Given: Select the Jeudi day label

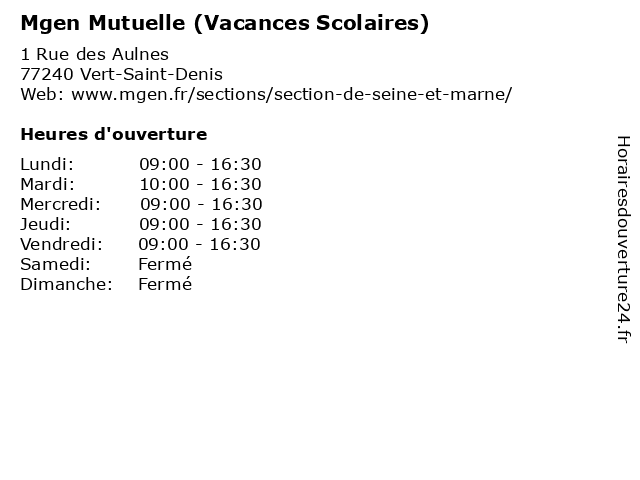Looking at the screenshot, I should point(45,224).
